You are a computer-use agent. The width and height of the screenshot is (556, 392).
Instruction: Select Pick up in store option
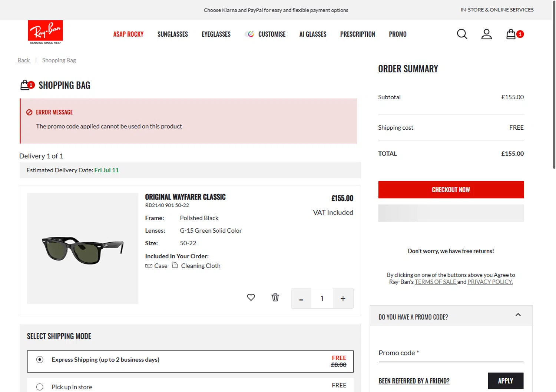point(40,387)
